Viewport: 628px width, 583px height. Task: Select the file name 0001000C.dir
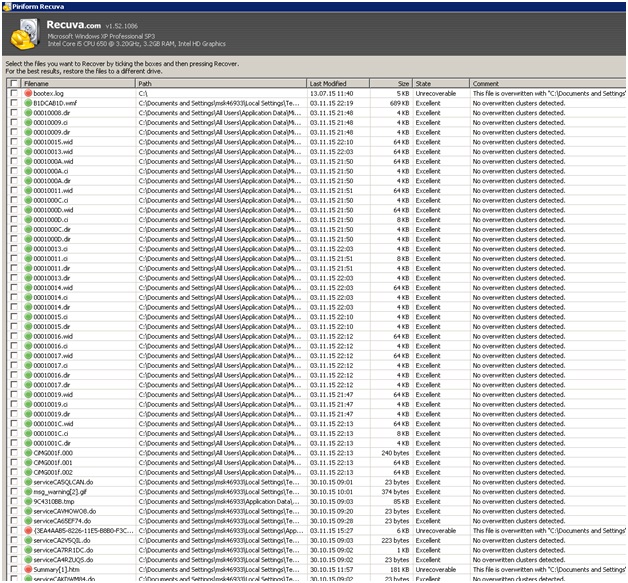pos(52,229)
